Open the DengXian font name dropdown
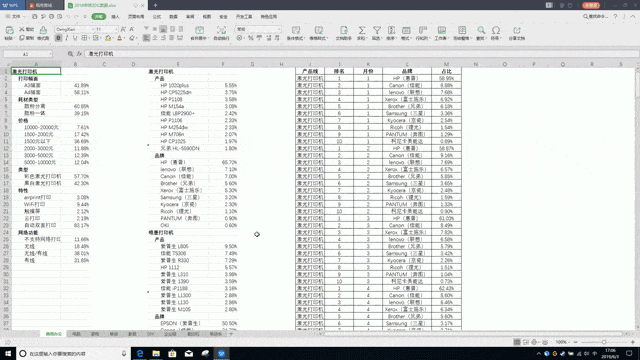The image size is (640, 360). [93, 29]
